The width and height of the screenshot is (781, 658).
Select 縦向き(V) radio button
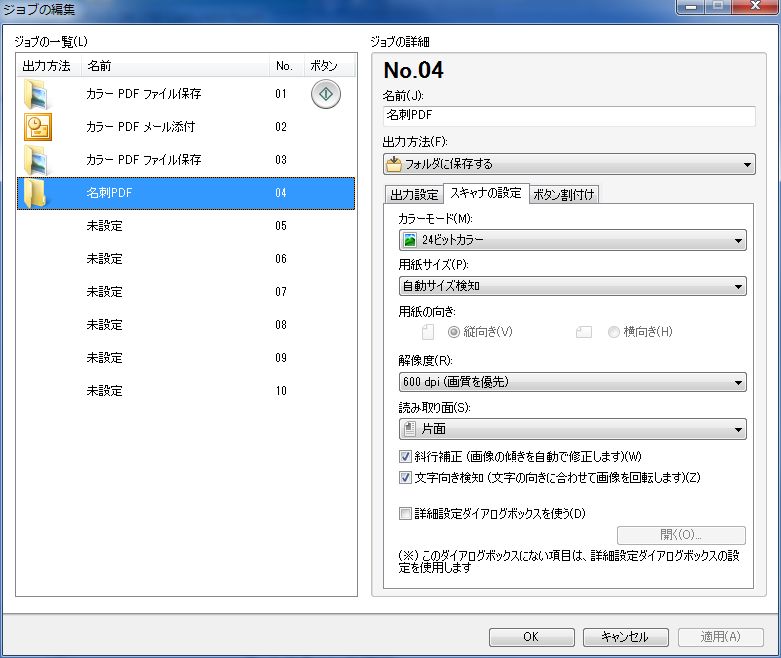454,332
